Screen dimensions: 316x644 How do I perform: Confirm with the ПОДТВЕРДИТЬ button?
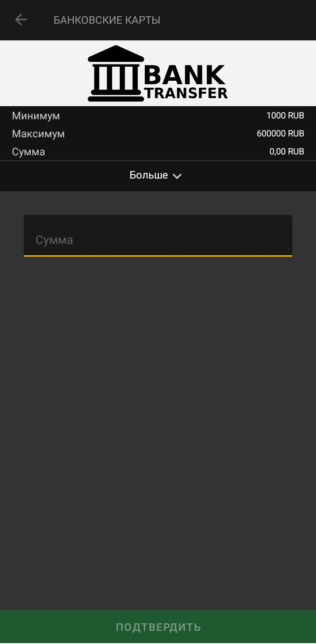coord(158,627)
